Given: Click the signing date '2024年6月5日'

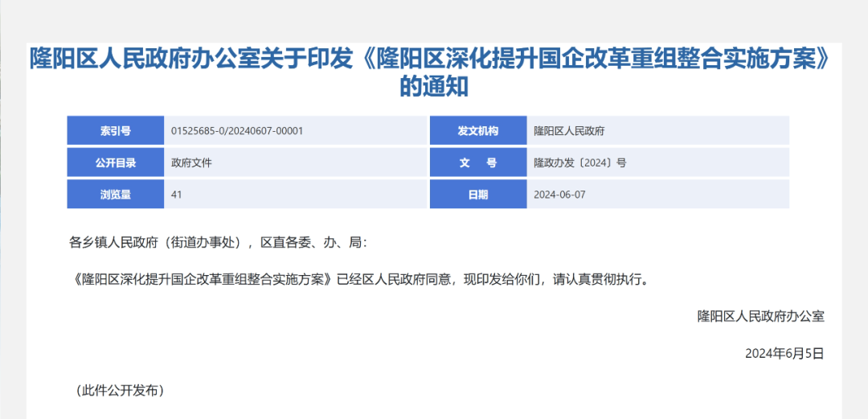Looking at the screenshot, I should (784, 353).
